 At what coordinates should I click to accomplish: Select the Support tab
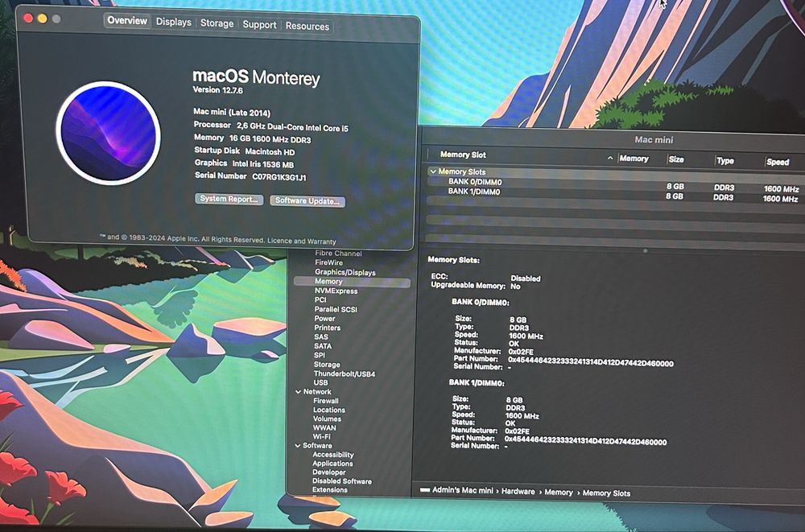point(259,25)
